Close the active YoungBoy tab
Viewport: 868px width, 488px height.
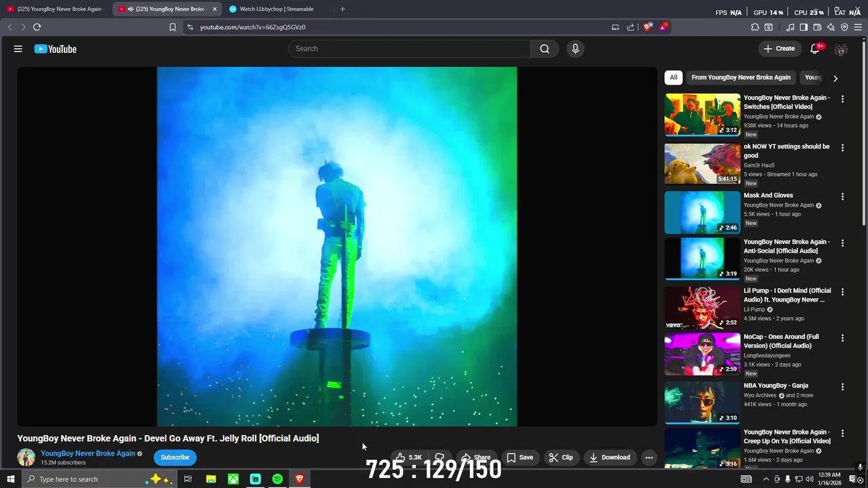214,9
